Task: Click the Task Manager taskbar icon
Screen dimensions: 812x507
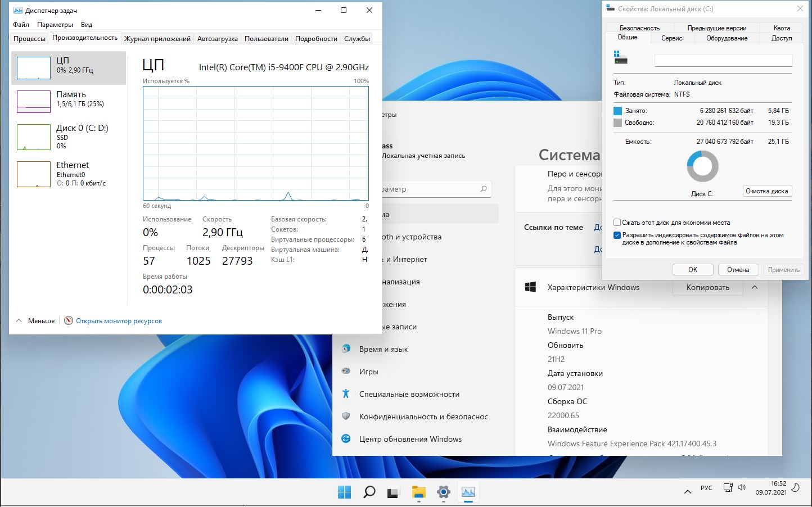Action: (x=468, y=492)
